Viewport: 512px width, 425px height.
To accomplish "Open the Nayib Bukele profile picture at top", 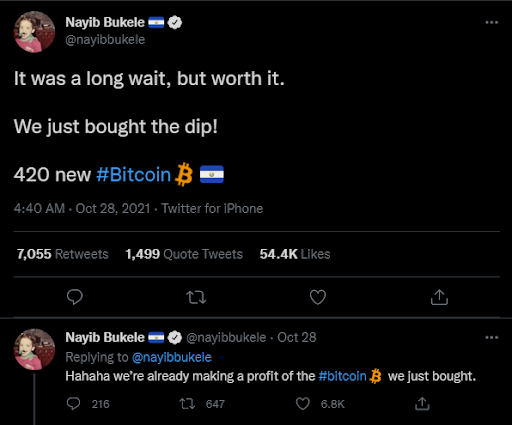I will pyautogui.click(x=34, y=32).
